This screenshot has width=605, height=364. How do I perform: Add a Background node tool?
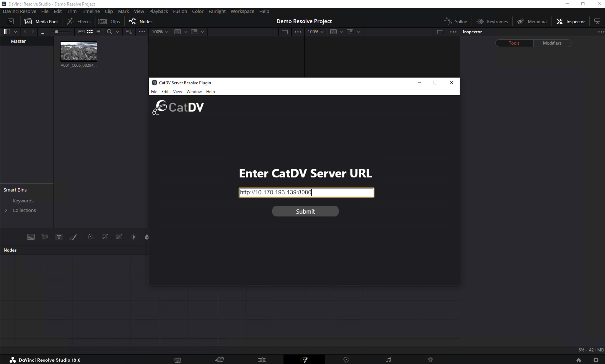[x=31, y=237]
